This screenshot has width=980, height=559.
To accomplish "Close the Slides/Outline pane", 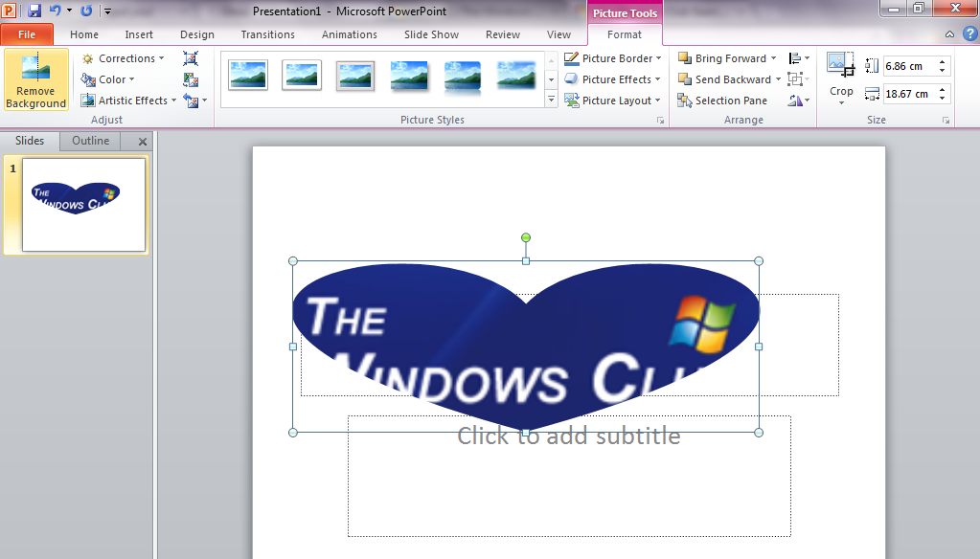I will (143, 141).
